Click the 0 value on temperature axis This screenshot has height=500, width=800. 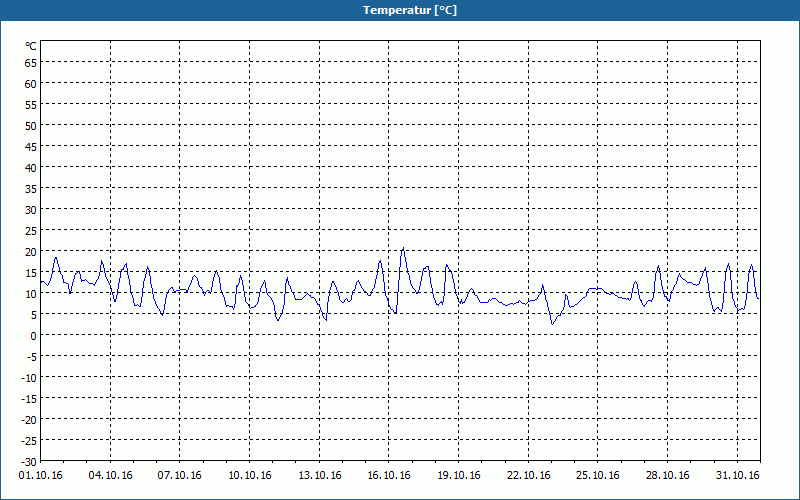click(x=34, y=336)
